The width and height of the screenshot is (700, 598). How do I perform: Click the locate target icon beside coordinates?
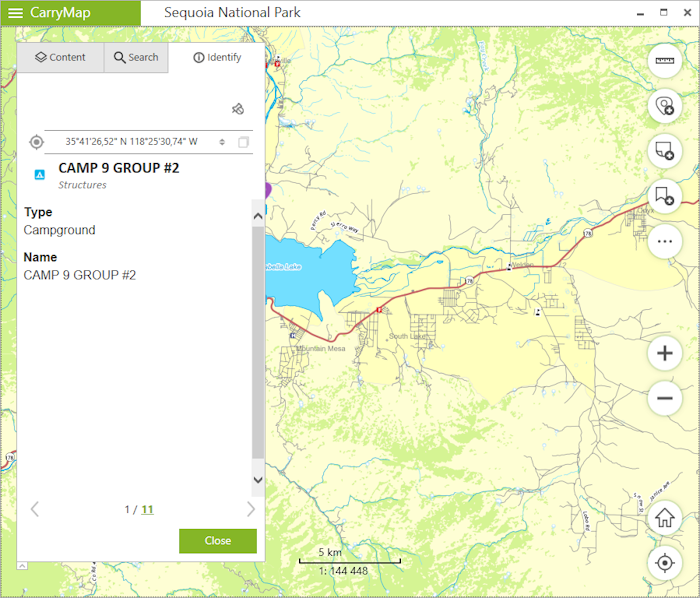[x=37, y=142]
